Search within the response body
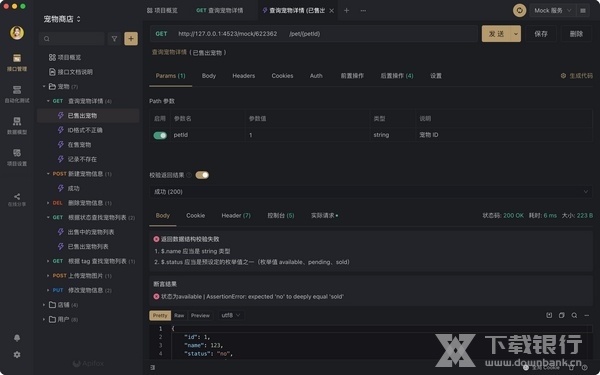This screenshot has width=600, height=375. (x=574, y=315)
